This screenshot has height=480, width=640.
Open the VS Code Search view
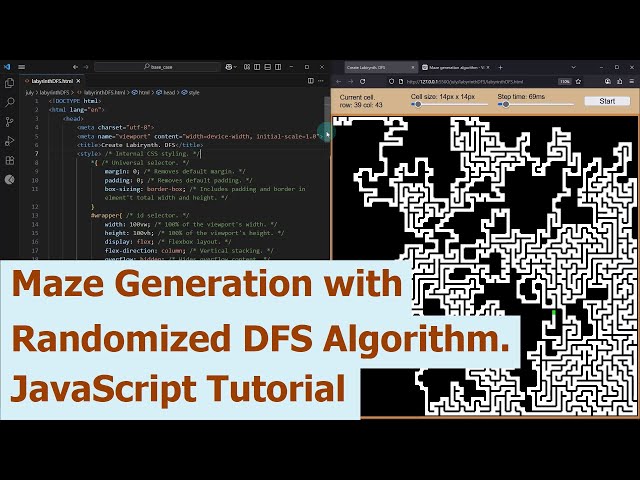(x=9, y=102)
